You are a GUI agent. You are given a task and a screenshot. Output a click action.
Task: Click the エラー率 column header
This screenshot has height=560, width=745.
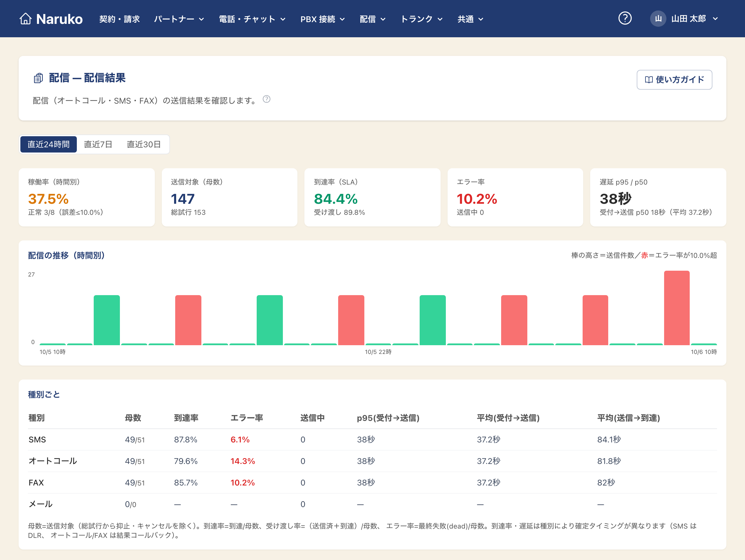tap(246, 418)
